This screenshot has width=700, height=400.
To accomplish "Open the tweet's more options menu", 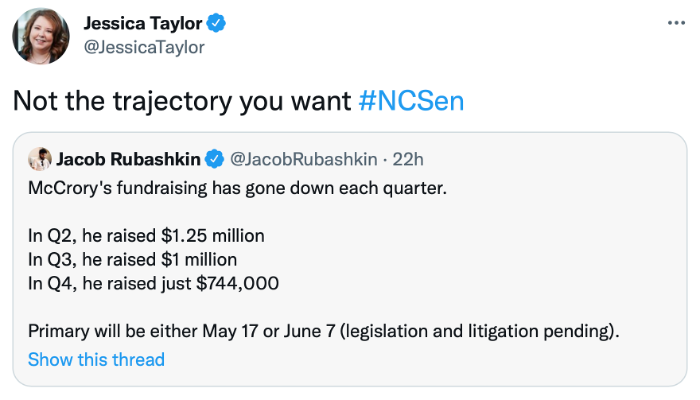I will (676, 22).
